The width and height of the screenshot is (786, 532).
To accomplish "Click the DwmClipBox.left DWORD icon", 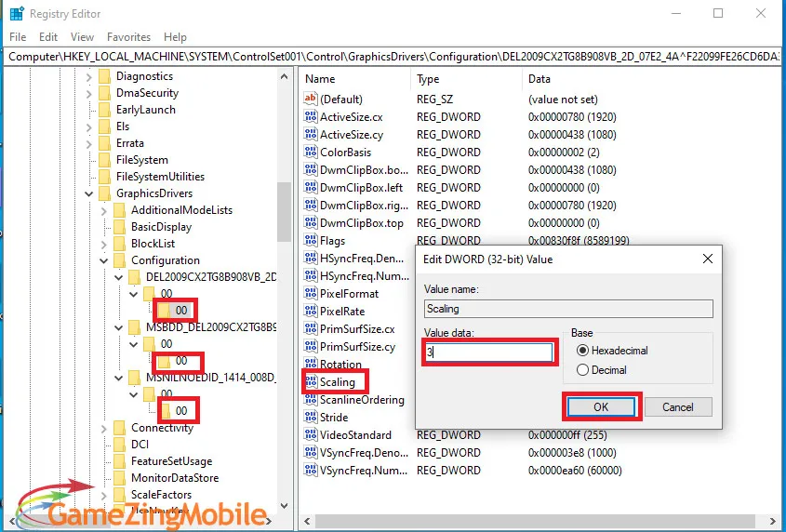I will pos(311,188).
